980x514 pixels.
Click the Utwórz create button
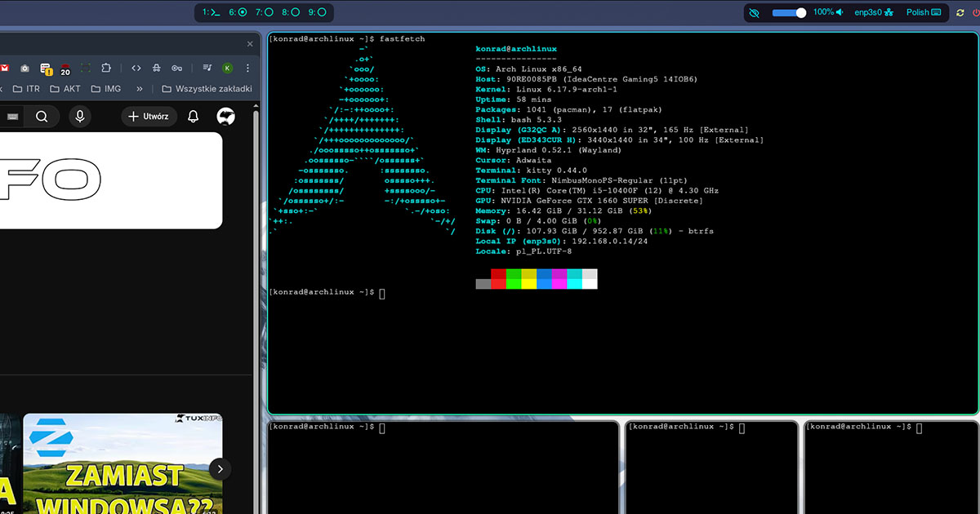[x=149, y=117]
